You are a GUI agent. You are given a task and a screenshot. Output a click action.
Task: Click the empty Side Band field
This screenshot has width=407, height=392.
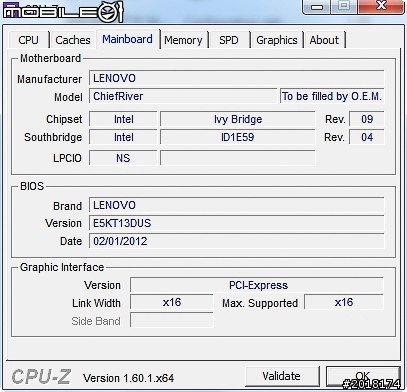[x=172, y=320]
